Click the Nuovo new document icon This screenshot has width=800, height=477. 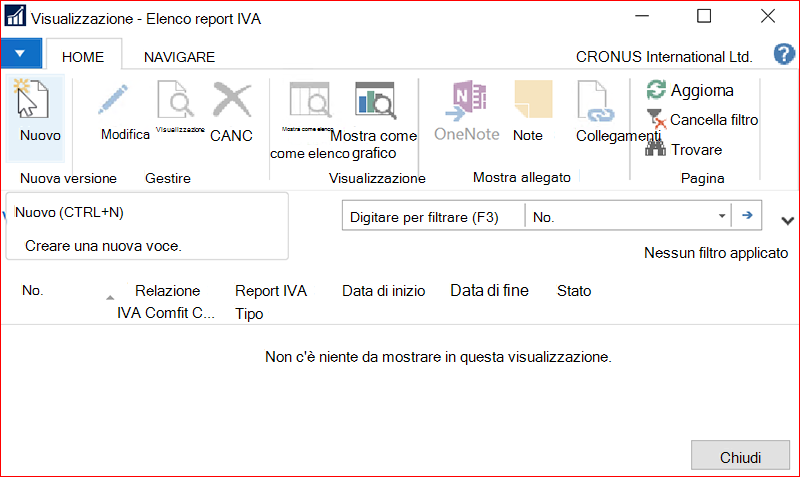click(32, 99)
